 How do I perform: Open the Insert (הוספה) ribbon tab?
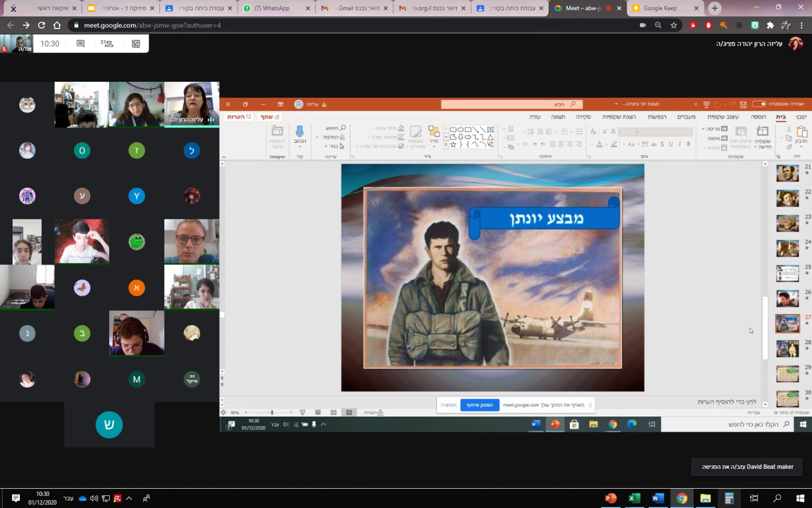pyautogui.click(x=758, y=117)
